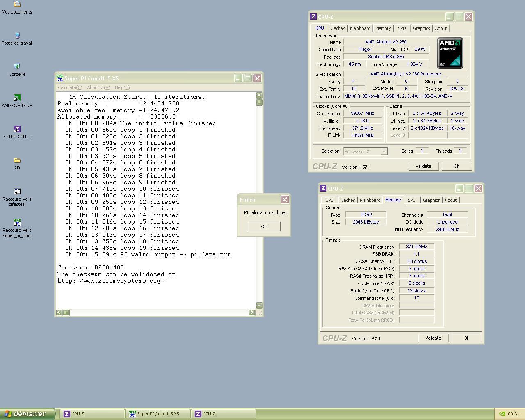Switch to Mainboard tab in top CPU-Z
This screenshot has width=525, height=420.
[360, 28]
